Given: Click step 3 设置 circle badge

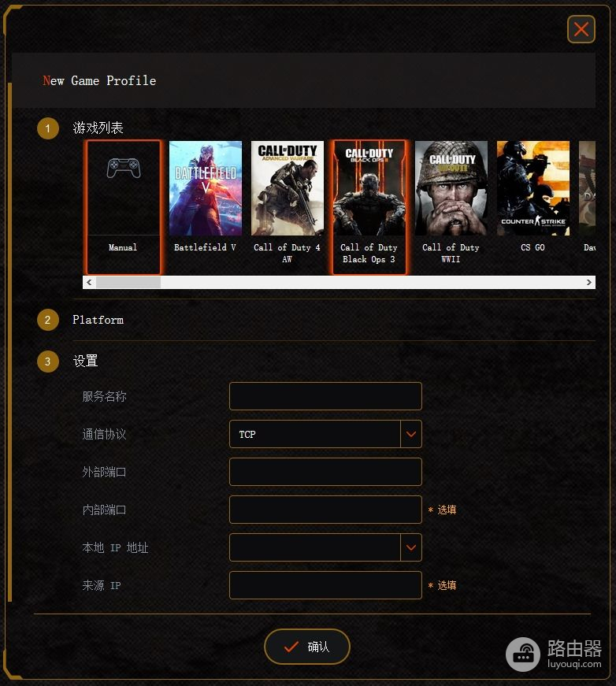Looking at the screenshot, I should tap(48, 362).
